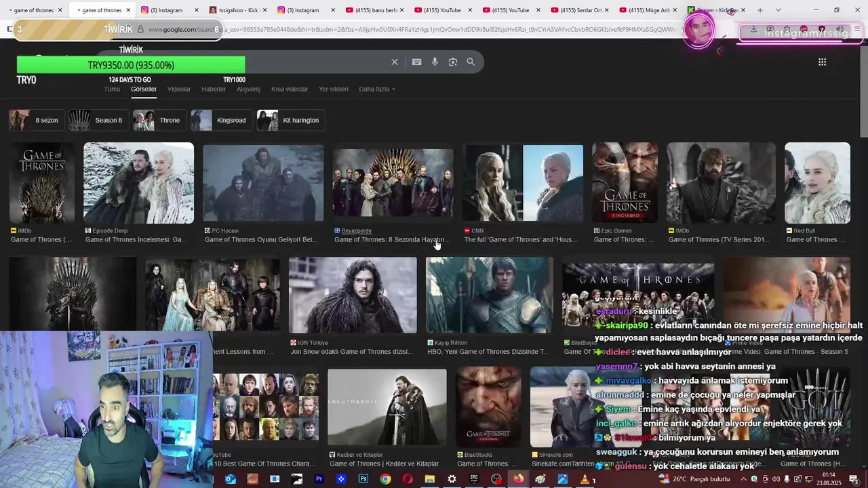Open the Google apps grid
This screenshot has width=868, height=488.
point(822,62)
